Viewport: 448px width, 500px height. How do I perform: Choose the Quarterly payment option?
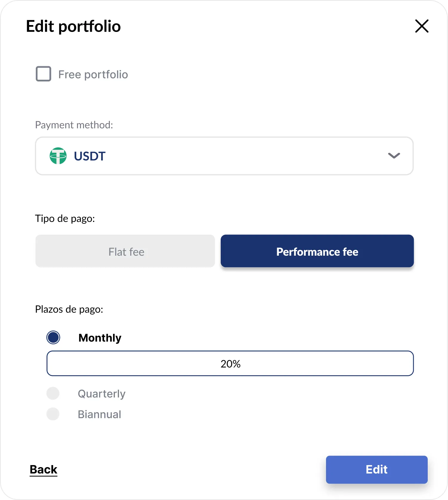pos(53,393)
